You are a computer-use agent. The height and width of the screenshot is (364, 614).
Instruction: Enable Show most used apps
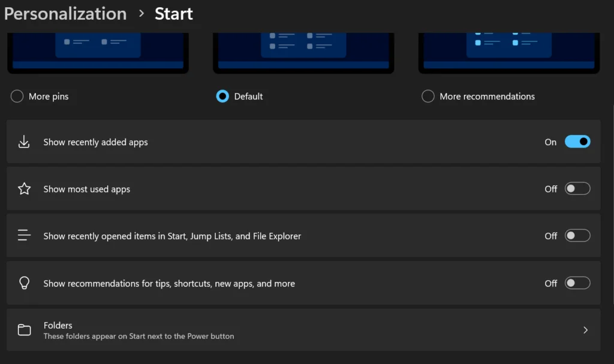tap(577, 188)
